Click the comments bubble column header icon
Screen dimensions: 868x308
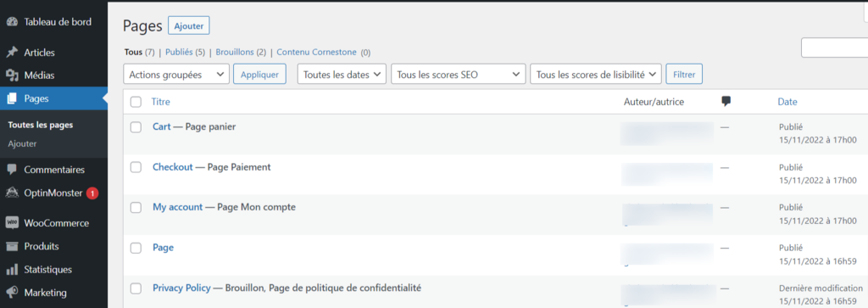click(x=726, y=101)
